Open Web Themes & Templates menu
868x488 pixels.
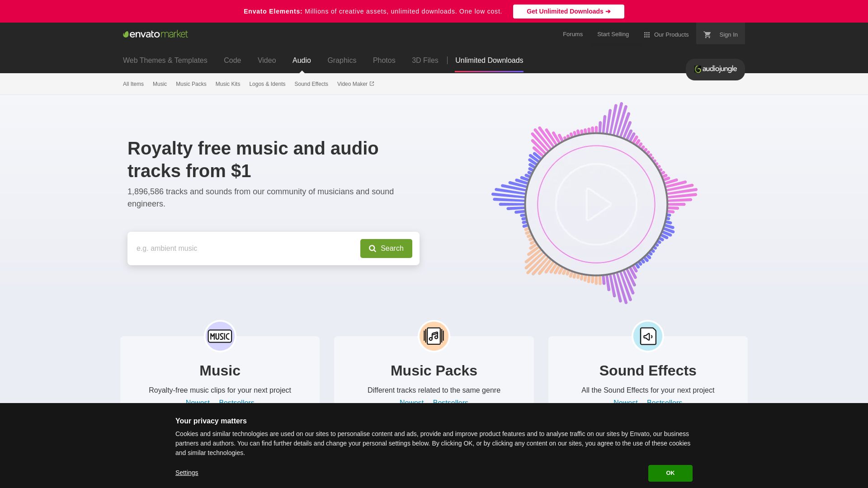(165, 61)
